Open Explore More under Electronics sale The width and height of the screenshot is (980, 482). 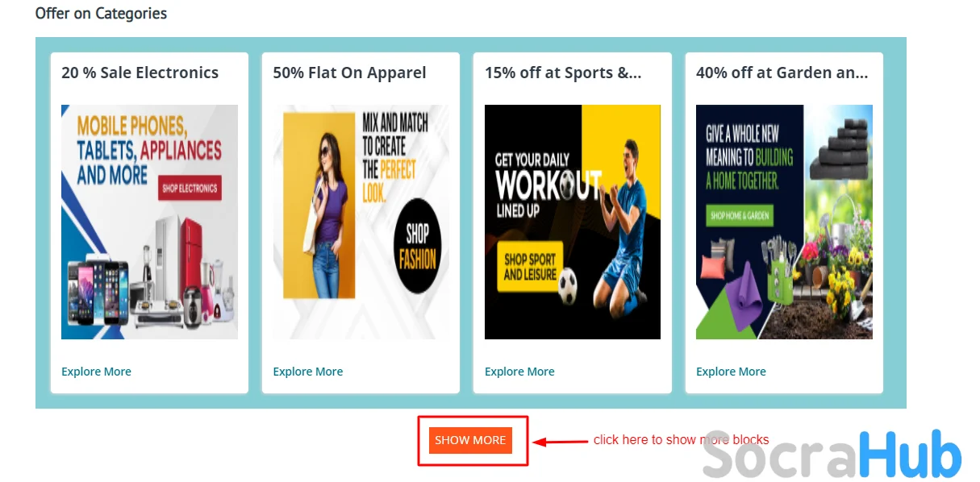tap(96, 372)
